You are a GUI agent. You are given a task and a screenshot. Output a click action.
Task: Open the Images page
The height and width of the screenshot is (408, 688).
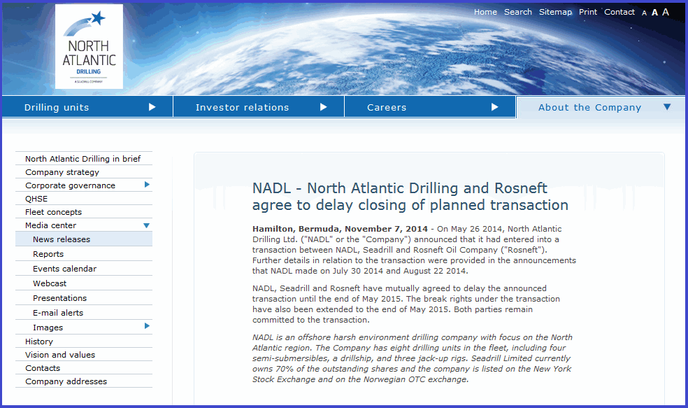point(48,328)
